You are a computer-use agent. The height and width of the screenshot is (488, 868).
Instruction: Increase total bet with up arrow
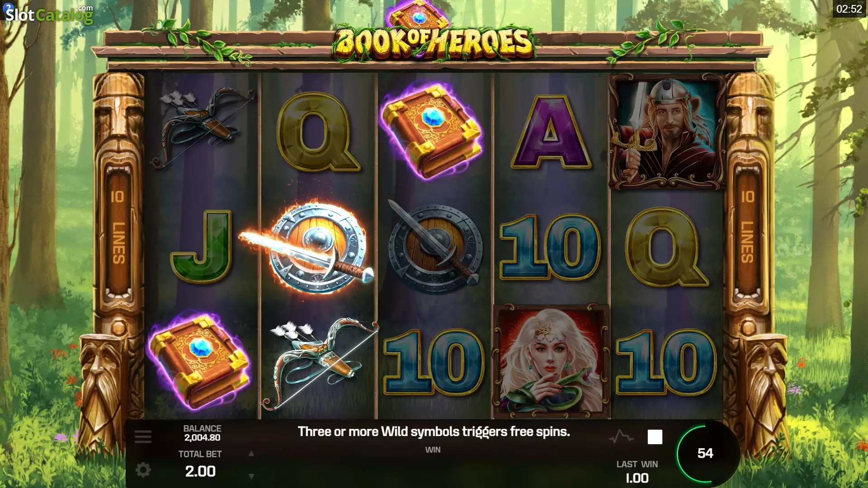(x=251, y=454)
